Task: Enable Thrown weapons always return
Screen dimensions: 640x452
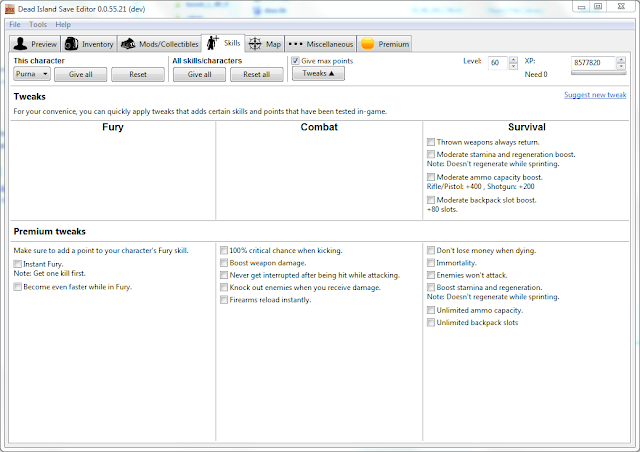Action: (431, 142)
